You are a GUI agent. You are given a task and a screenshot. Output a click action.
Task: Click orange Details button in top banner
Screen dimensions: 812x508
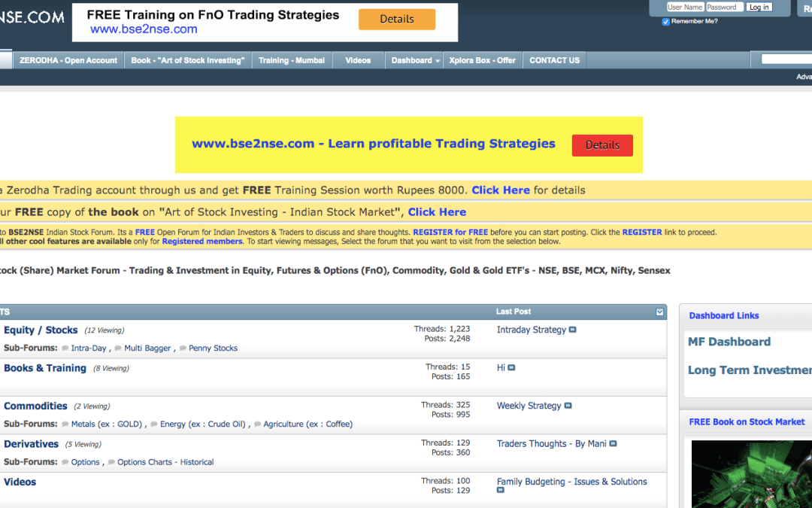pyautogui.click(x=397, y=19)
